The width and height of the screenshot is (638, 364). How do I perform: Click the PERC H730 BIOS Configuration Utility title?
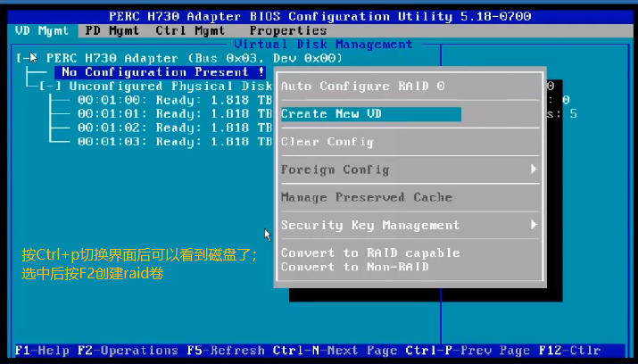(319, 17)
